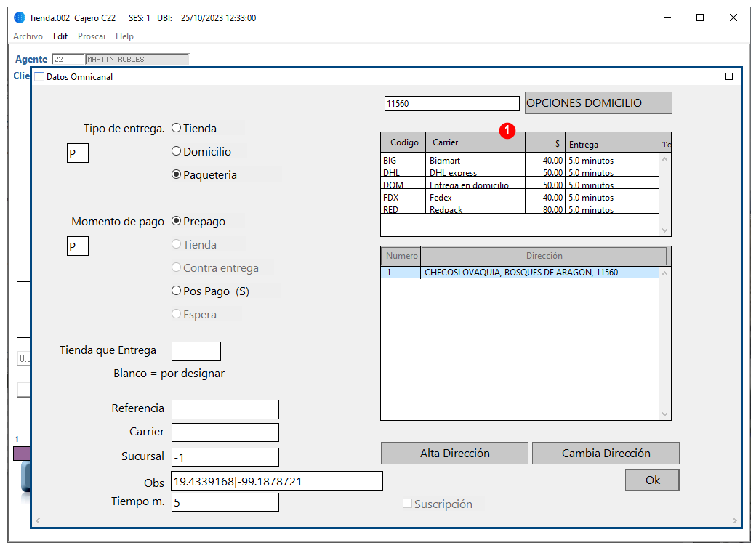Viewport: 756px width, 548px height.
Task: Click left arrow of dialog horizontal scrollbar
Action: 38,520
